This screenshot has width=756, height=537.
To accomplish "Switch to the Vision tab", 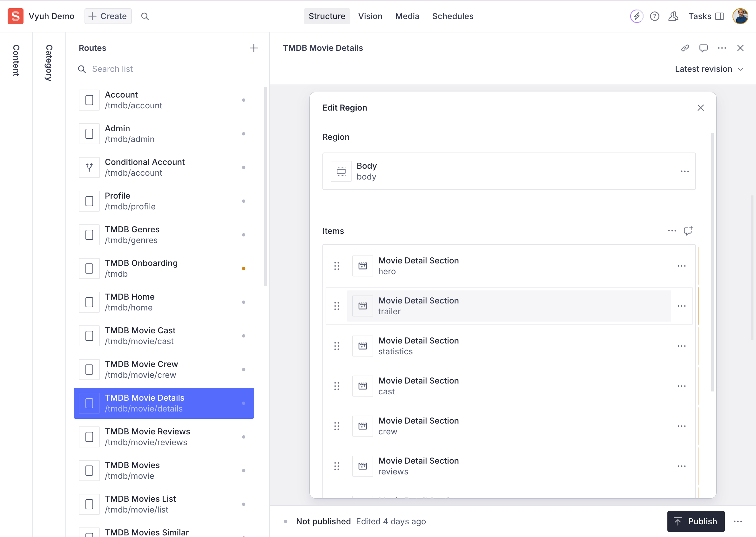I will coord(370,16).
